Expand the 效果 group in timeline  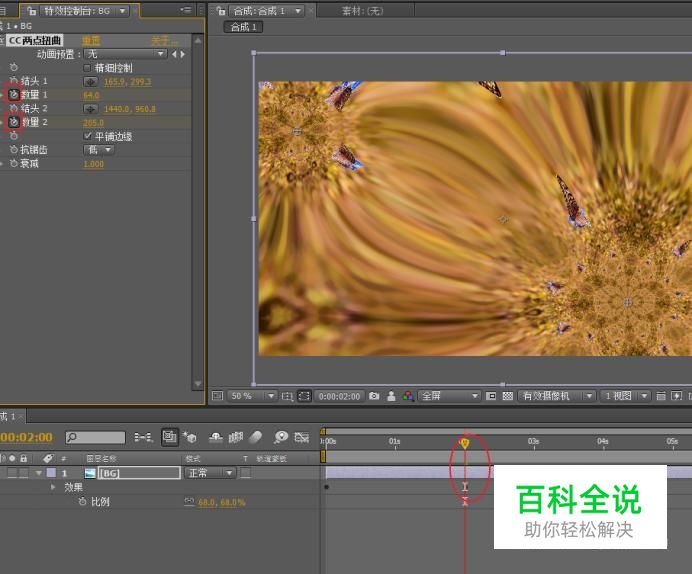[x=53, y=487]
